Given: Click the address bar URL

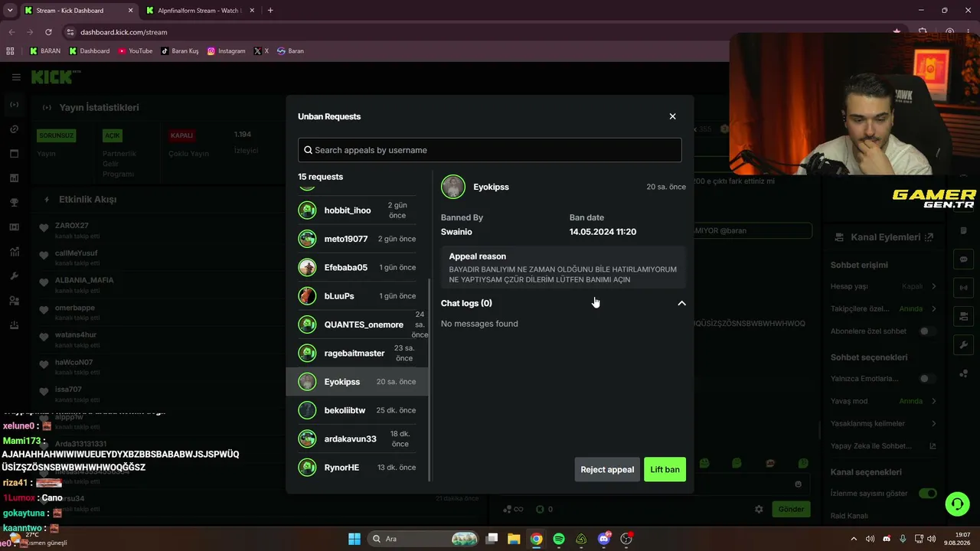Looking at the screenshot, I should [x=123, y=32].
